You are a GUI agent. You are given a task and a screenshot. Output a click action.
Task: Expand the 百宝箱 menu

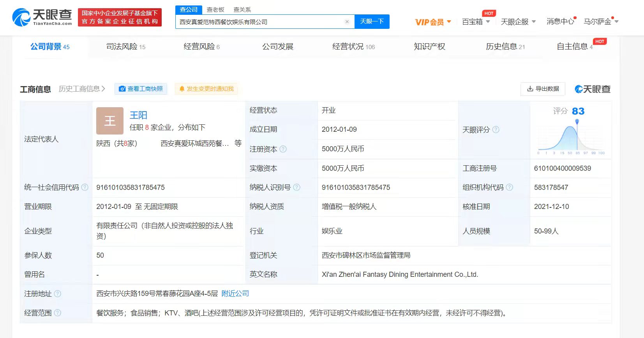(476, 22)
